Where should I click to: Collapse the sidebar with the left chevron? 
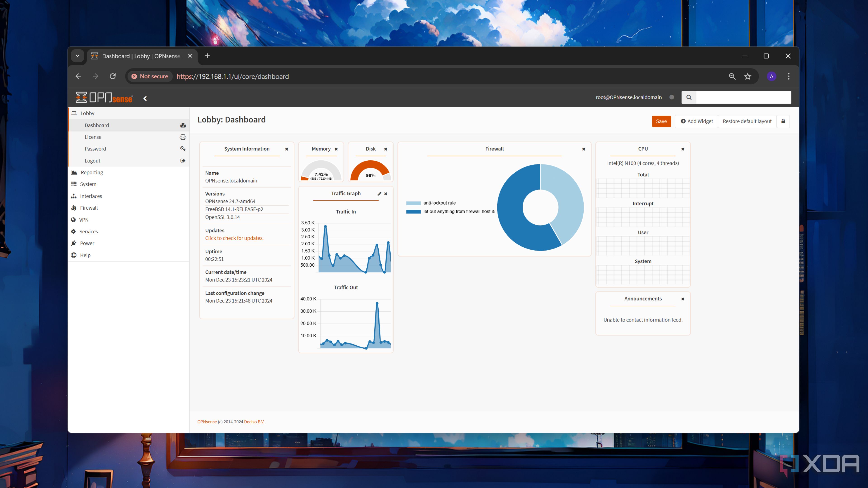(x=145, y=98)
